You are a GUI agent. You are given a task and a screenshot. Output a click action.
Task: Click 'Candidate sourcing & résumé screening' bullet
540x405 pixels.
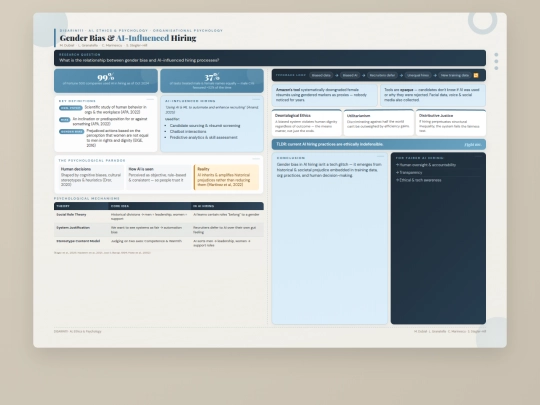pos(205,126)
